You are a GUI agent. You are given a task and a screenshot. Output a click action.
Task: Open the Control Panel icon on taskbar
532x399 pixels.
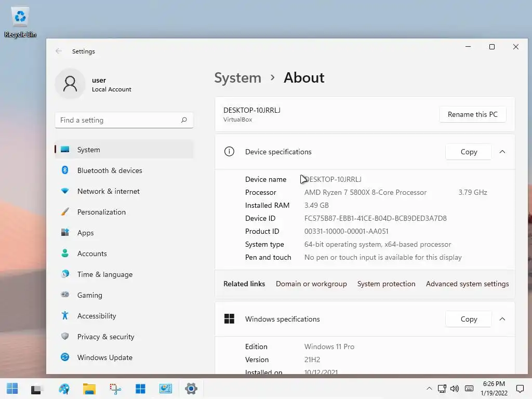(x=166, y=389)
